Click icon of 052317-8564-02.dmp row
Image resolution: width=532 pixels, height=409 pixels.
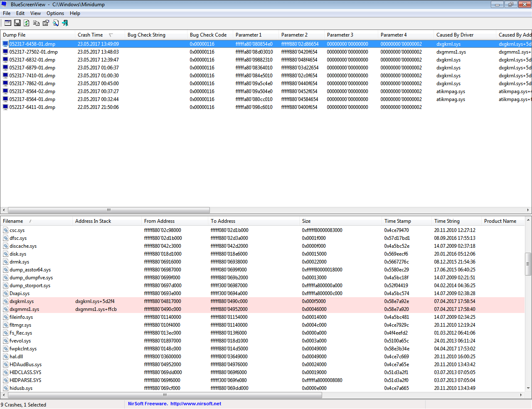5,91
